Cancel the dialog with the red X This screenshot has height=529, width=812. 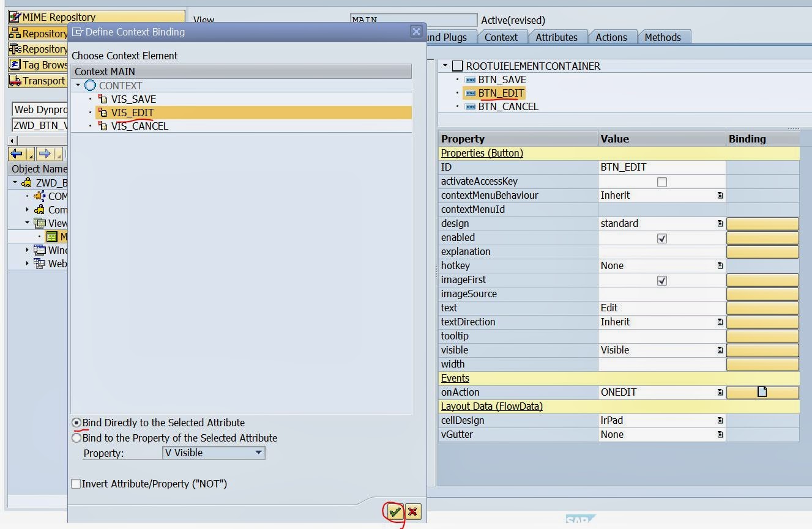pos(414,512)
